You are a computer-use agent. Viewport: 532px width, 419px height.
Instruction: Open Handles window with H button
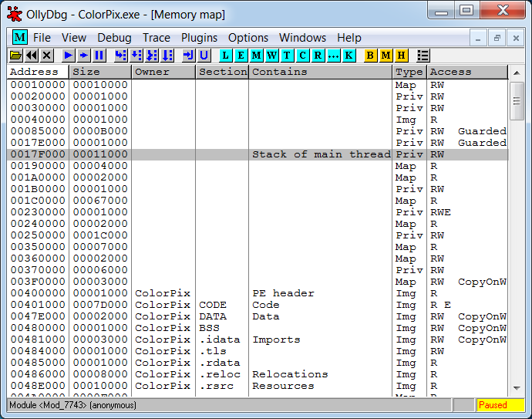point(401,56)
